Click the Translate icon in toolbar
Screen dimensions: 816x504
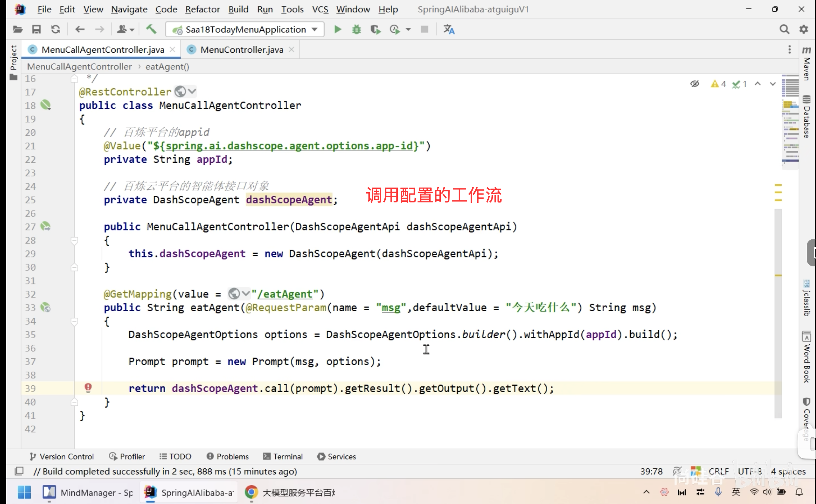click(449, 29)
